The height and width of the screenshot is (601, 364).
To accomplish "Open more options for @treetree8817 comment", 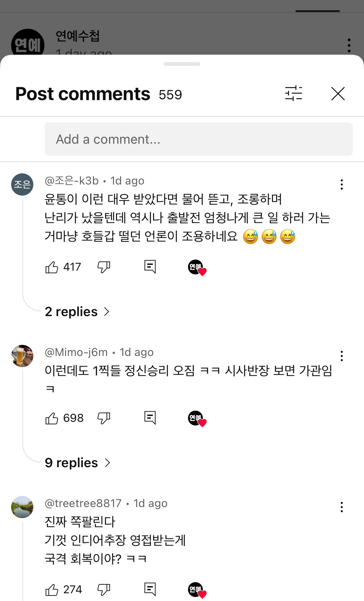I will [x=341, y=507].
